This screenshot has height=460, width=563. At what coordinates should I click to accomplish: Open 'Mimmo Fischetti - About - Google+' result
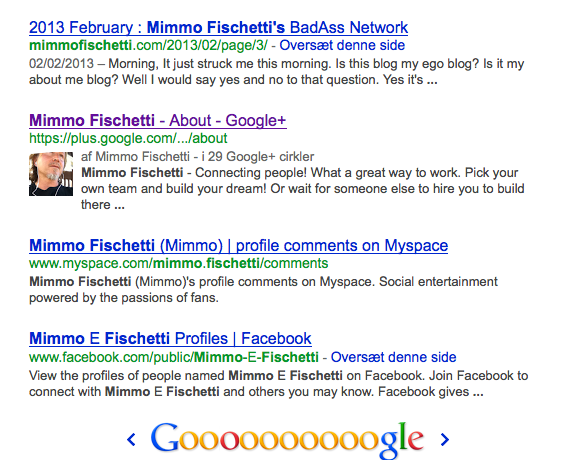158,121
